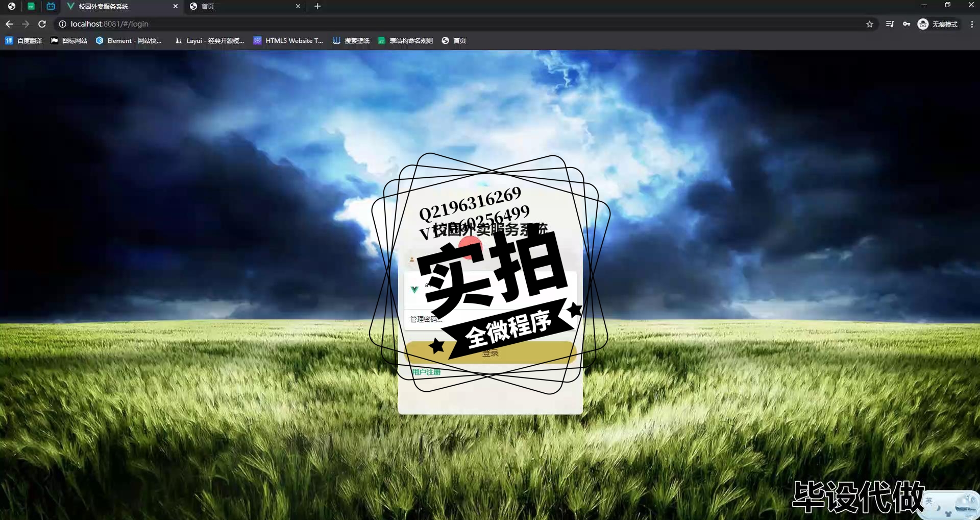Close the 首页 tab
Image resolution: width=980 pixels, height=520 pixels.
[x=298, y=6]
